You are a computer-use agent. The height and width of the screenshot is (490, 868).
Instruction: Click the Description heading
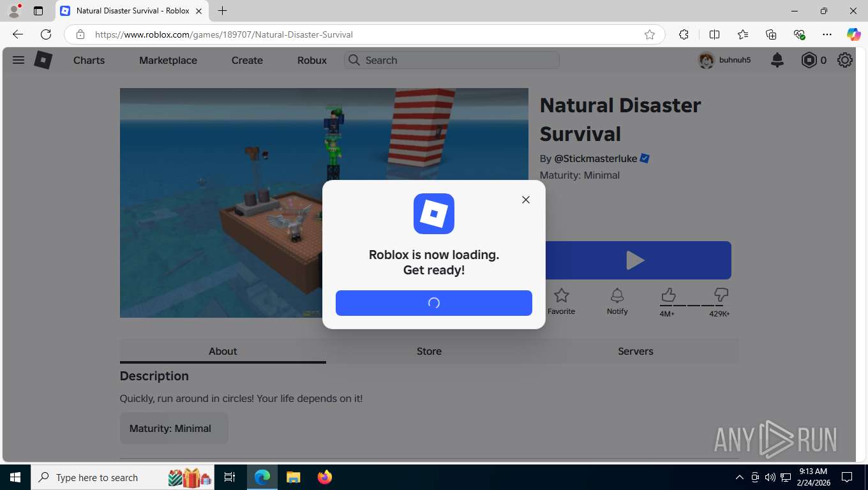[x=154, y=376]
